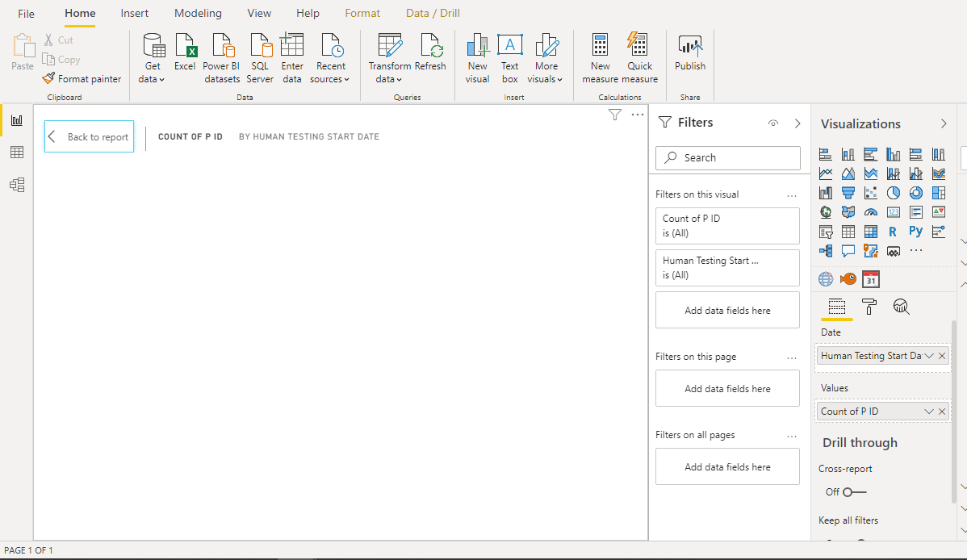The width and height of the screenshot is (967, 560).
Task: Toggle Filters pane visibility eye icon
Action: (773, 123)
